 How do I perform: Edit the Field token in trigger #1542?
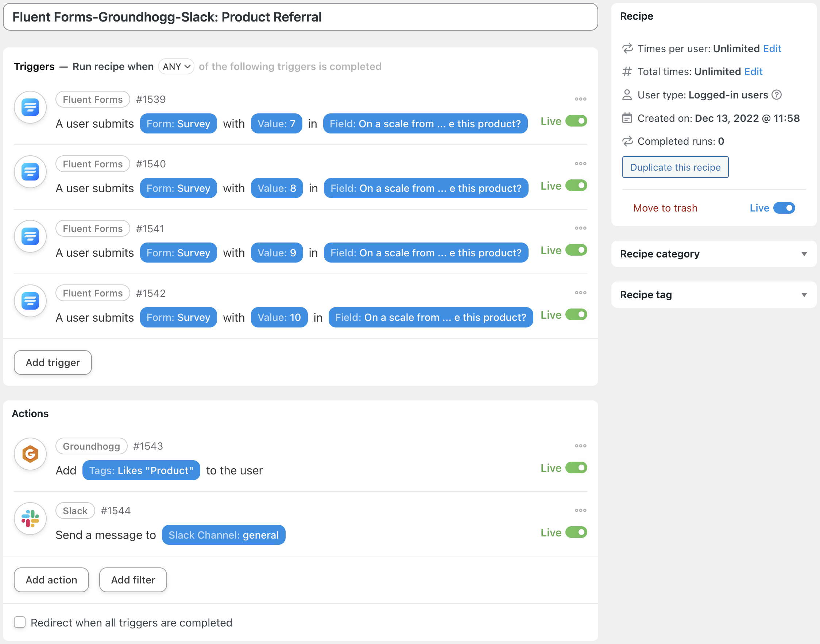[430, 318]
